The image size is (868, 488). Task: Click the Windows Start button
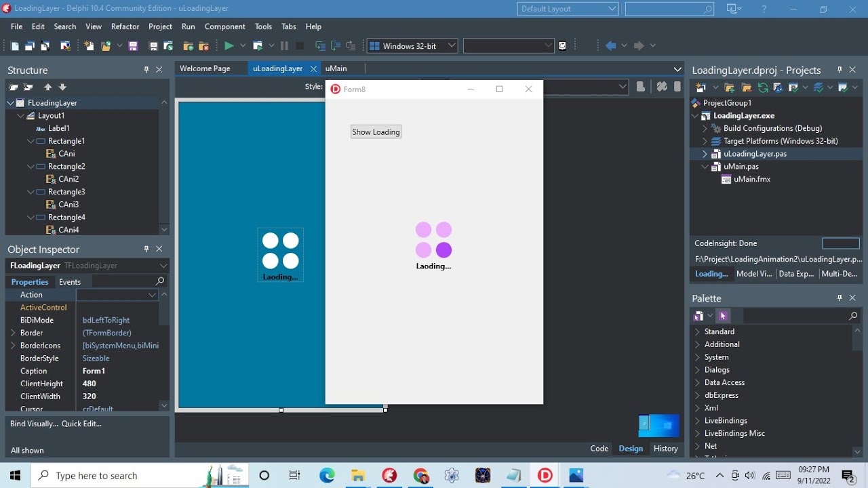pyautogui.click(x=15, y=476)
